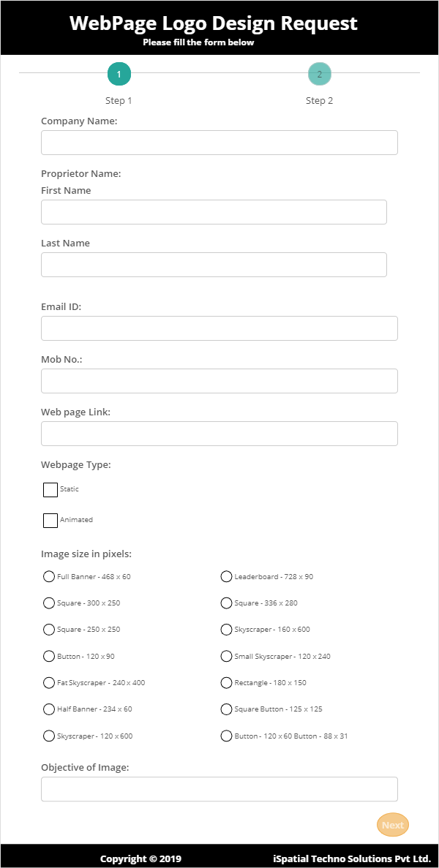Screen dimensions: 439x868
Task: Tick the Static webpage type checkbox
Action: coord(50,490)
